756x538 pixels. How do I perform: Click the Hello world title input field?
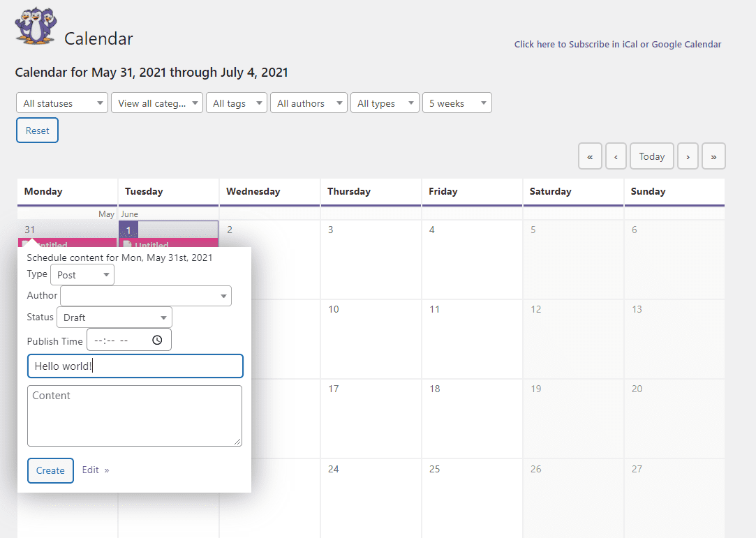[135, 366]
